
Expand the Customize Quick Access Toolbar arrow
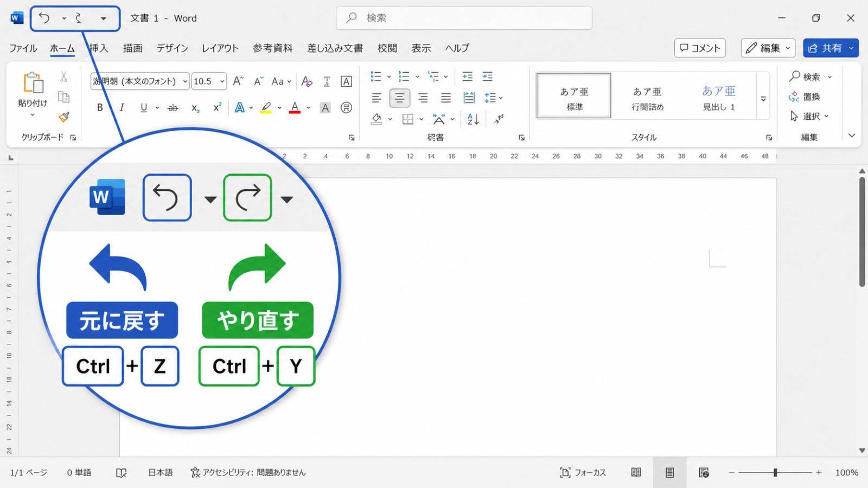click(103, 18)
